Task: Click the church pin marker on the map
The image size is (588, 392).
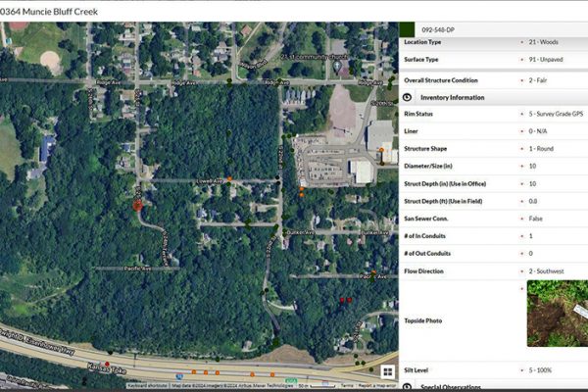Action: (337, 66)
